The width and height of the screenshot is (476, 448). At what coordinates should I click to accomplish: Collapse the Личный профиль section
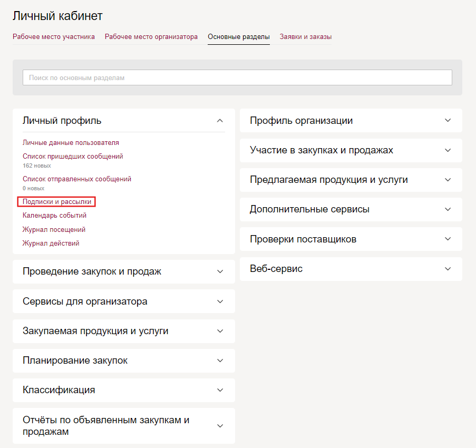pyautogui.click(x=220, y=121)
